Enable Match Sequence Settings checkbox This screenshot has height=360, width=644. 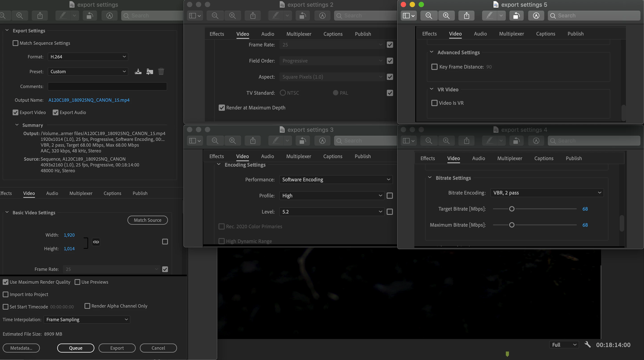[15, 43]
